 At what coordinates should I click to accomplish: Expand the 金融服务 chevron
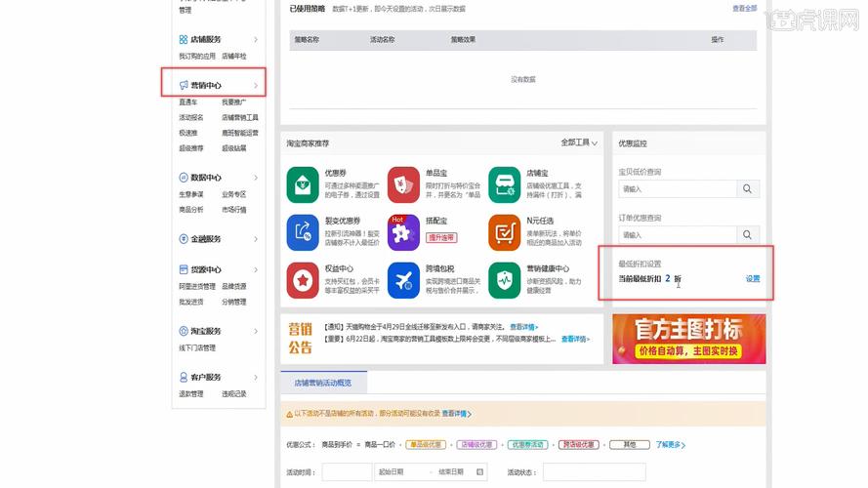tap(256, 239)
